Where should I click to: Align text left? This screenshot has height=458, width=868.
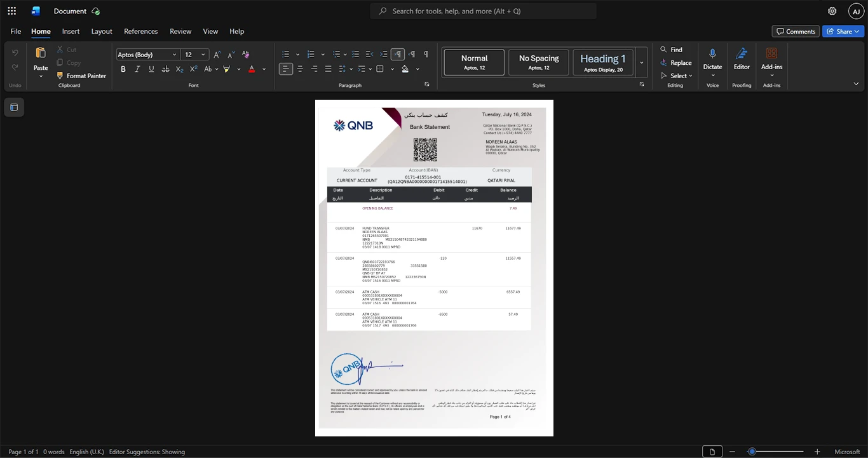286,69
